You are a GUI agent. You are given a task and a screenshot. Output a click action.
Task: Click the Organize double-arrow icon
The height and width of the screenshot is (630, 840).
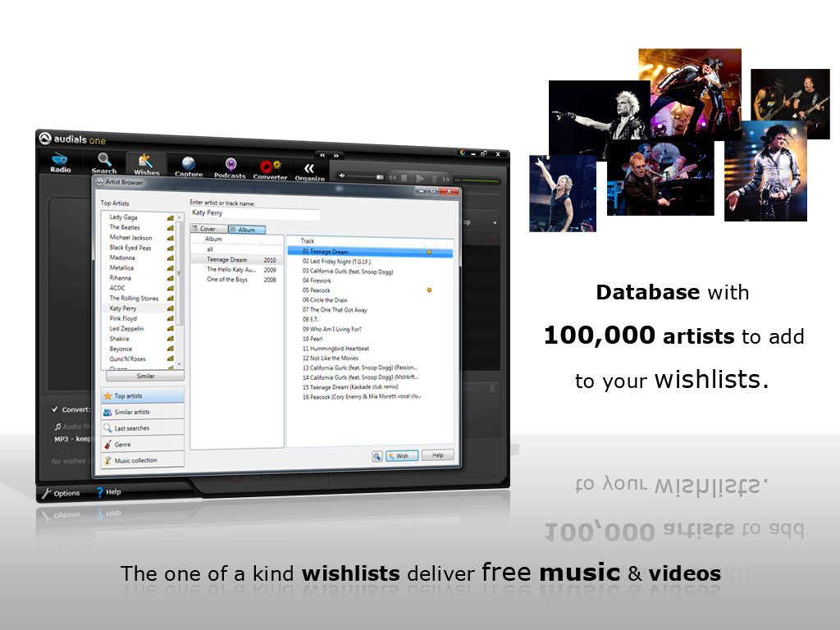[309, 169]
